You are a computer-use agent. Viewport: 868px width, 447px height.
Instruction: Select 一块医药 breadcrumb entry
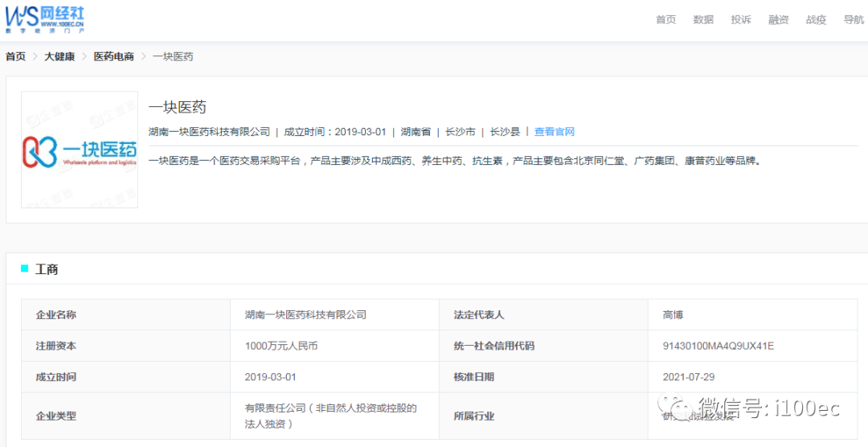(x=173, y=56)
